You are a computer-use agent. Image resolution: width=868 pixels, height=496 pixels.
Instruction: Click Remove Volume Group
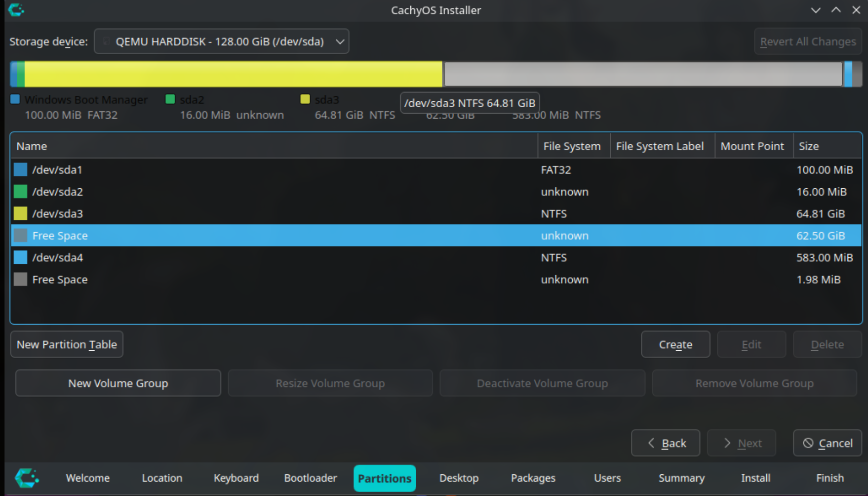click(x=754, y=383)
